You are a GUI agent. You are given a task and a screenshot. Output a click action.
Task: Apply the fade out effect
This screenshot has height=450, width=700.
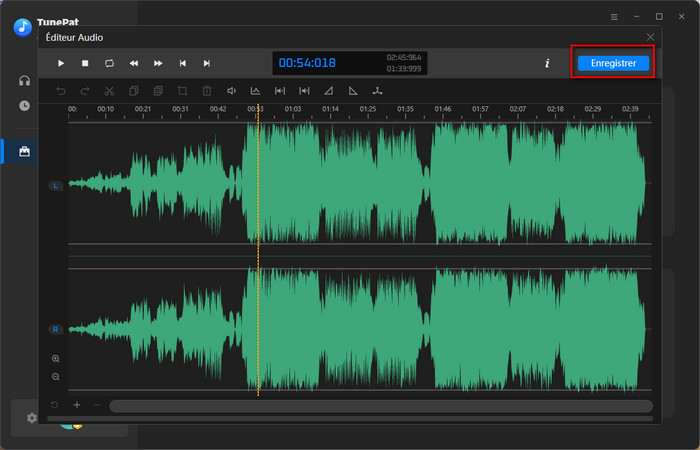tap(353, 91)
